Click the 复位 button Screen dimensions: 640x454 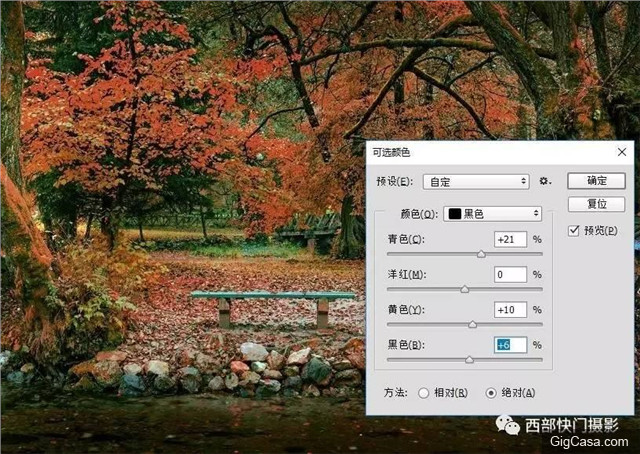pyautogui.click(x=596, y=204)
